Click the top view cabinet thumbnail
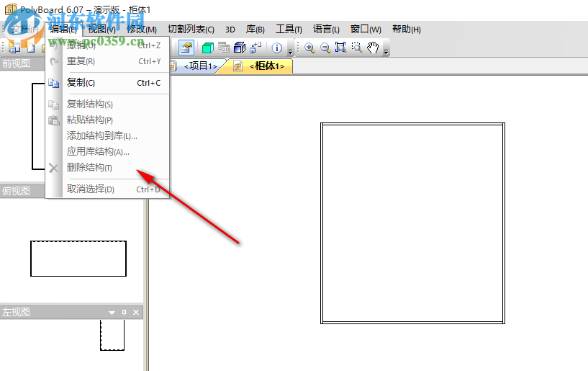 coord(78,259)
